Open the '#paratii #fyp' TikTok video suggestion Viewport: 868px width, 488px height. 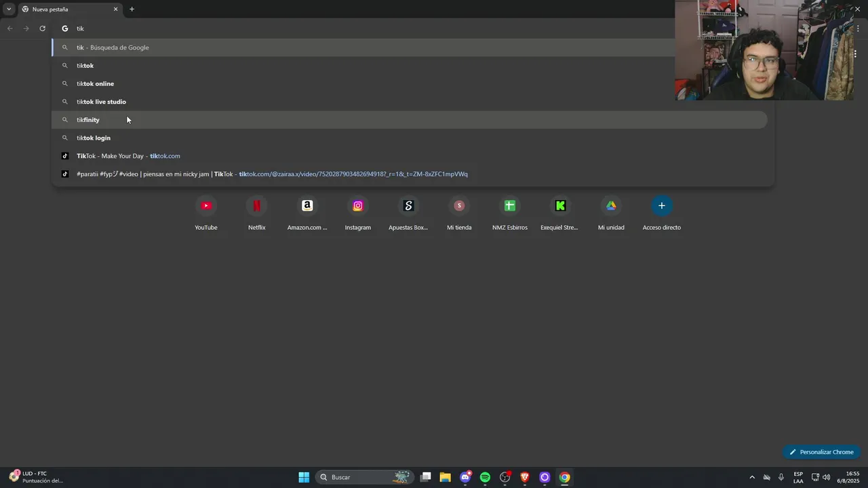[x=410, y=174]
